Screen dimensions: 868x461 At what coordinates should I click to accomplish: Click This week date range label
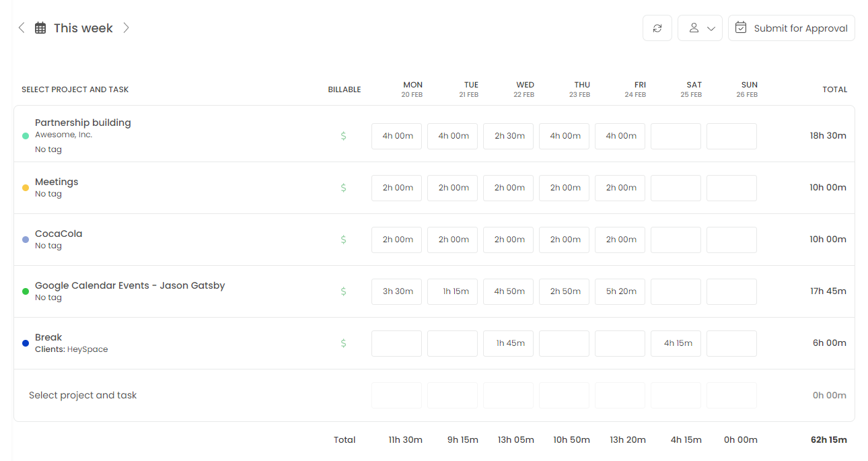tap(83, 28)
